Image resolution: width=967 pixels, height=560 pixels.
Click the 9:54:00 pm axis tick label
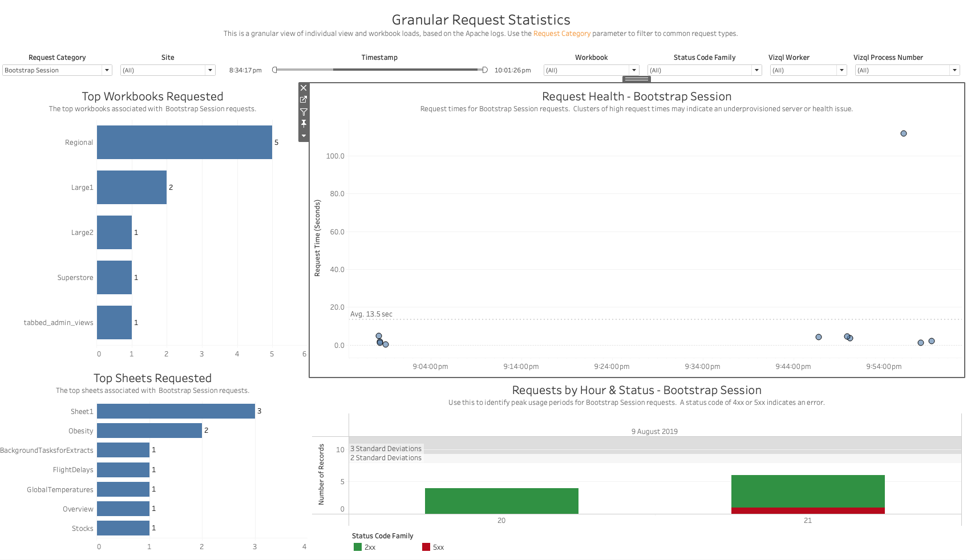[x=884, y=367]
